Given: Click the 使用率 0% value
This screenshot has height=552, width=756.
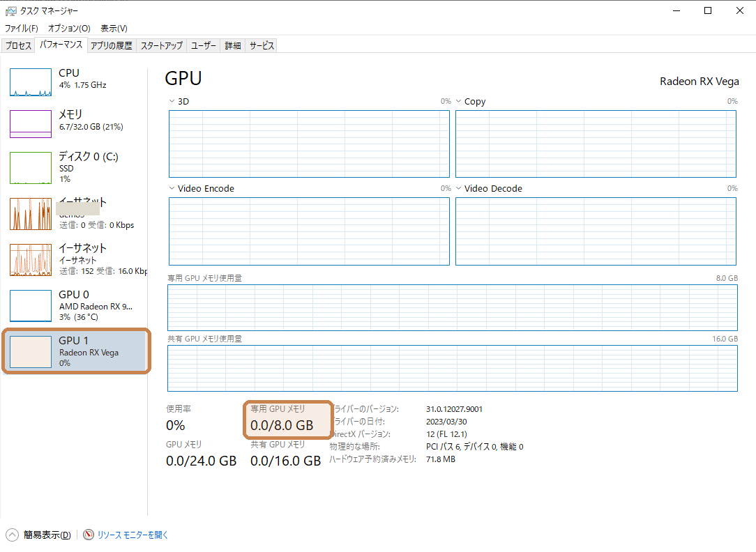Looking at the screenshot, I should [x=176, y=425].
